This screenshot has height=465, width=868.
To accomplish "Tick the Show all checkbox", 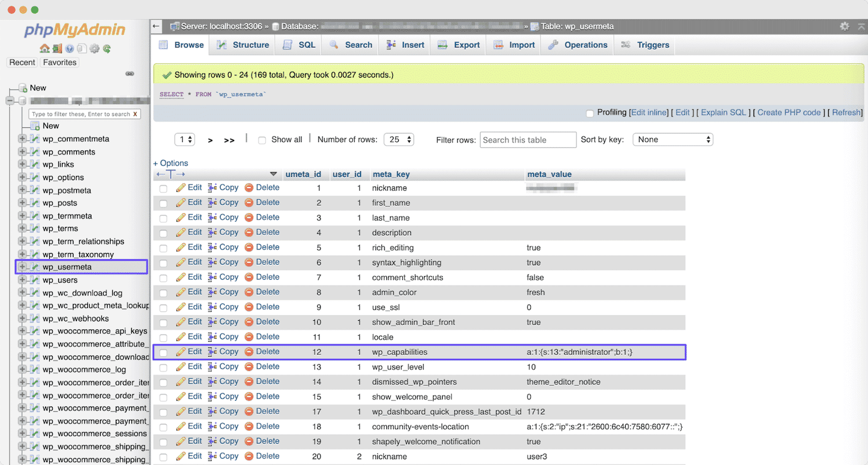I will tap(262, 140).
